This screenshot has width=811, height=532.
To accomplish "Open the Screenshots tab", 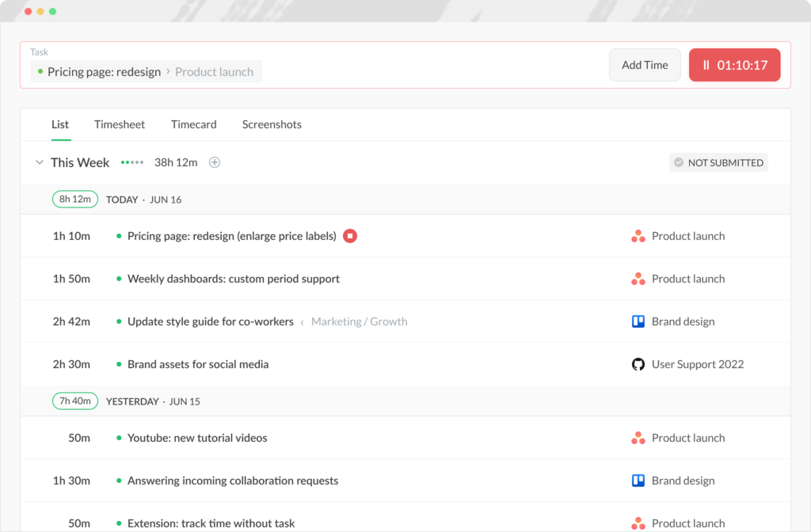I will [272, 124].
